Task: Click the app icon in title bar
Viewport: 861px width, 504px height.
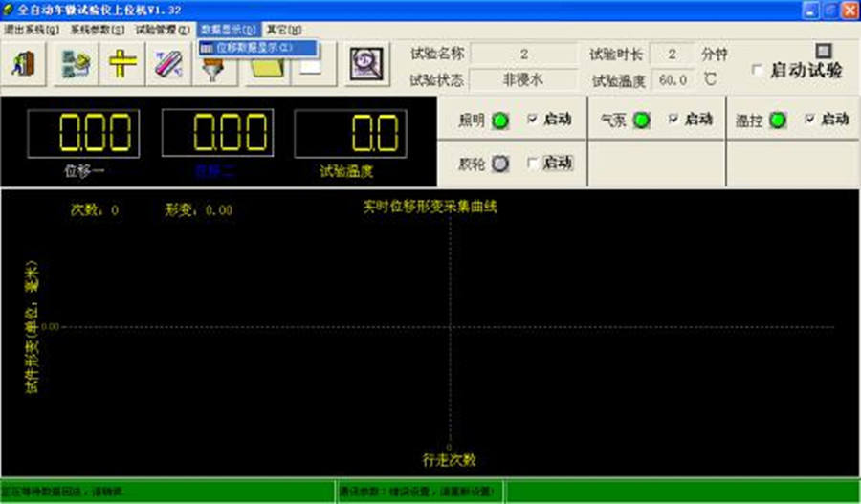Action: click(x=8, y=10)
